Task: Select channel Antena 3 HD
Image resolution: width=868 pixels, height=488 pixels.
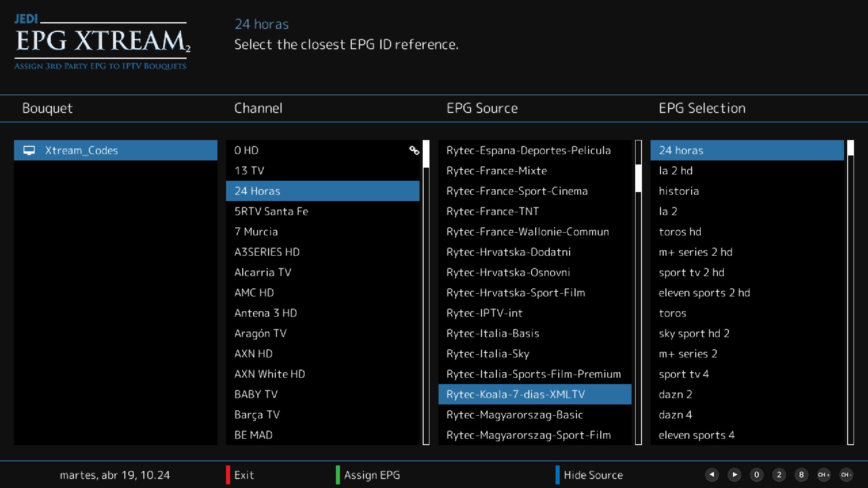Action: click(265, 313)
